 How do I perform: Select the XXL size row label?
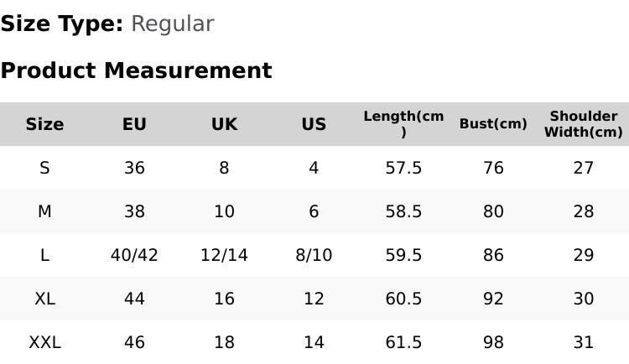(x=44, y=342)
